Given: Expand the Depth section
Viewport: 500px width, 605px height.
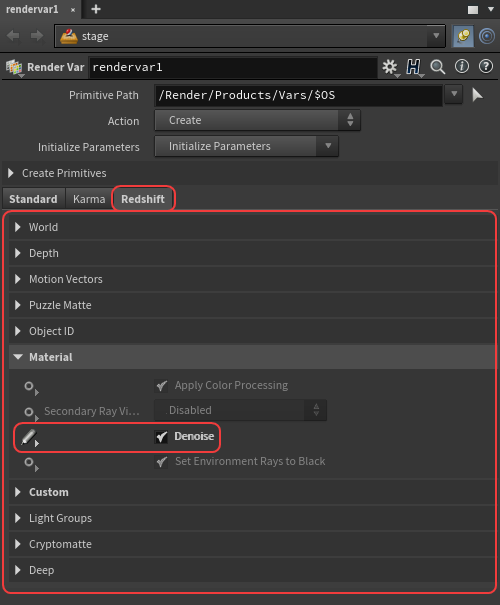Looking at the screenshot, I should click(252, 253).
